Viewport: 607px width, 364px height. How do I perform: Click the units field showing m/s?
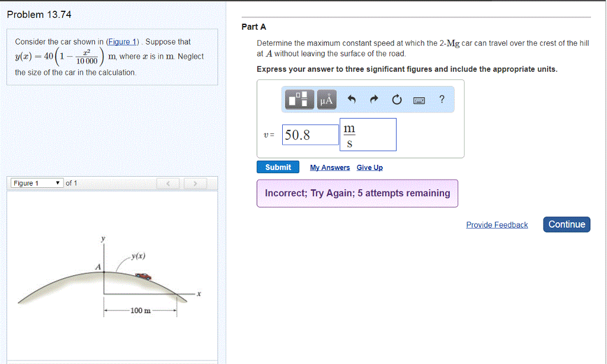[368, 135]
